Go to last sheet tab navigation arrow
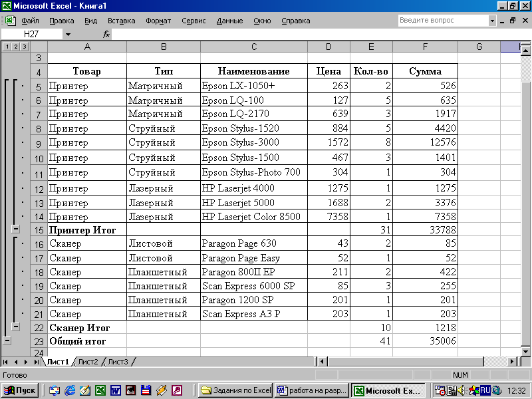 tap(36, 362)
